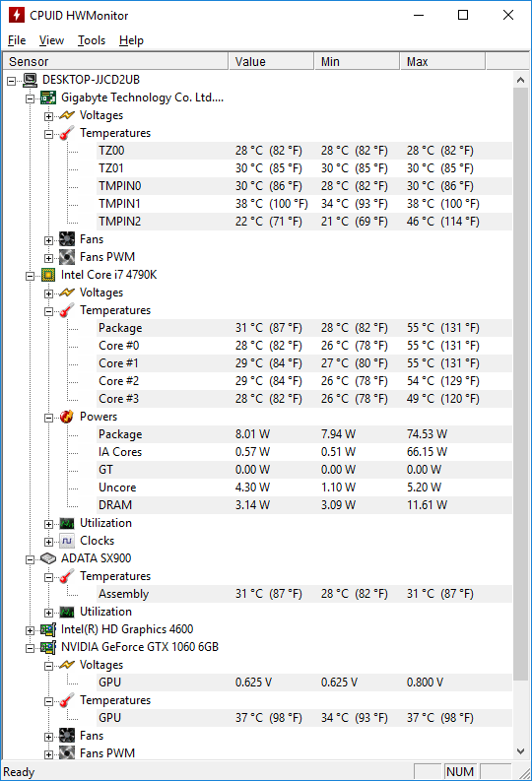Screen dimensions: 532x781
Task: Click the 0.800 V max GPU voltage
Action: pos(425,683)
